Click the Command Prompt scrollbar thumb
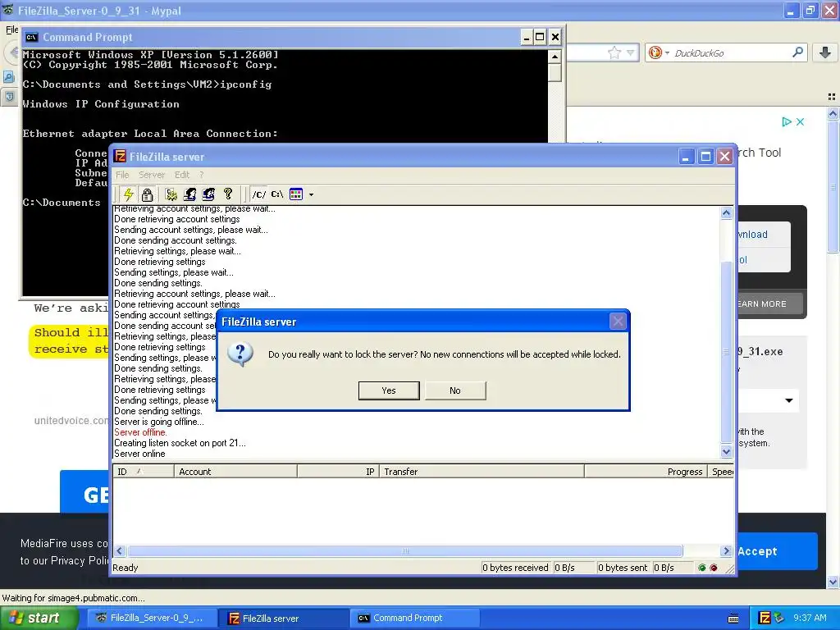Viewport: 840px width, 630px height. click(555, 72)
